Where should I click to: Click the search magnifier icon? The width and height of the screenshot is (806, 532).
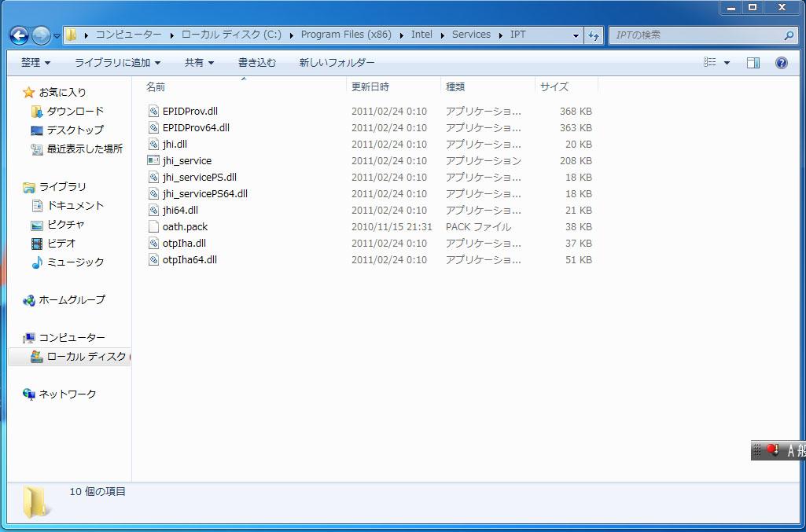click(789, 35)
